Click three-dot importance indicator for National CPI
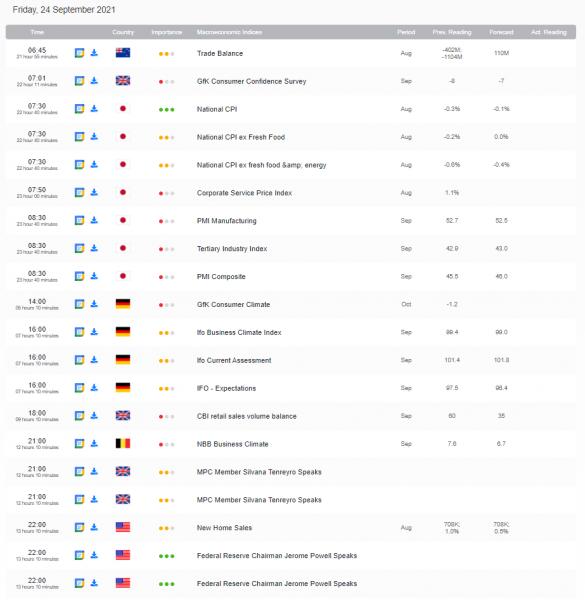 166,109
